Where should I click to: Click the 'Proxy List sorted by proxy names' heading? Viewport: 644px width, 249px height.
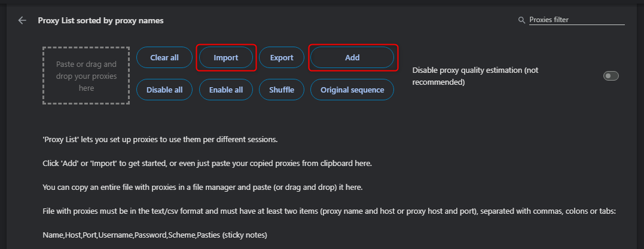click(100, 20)
